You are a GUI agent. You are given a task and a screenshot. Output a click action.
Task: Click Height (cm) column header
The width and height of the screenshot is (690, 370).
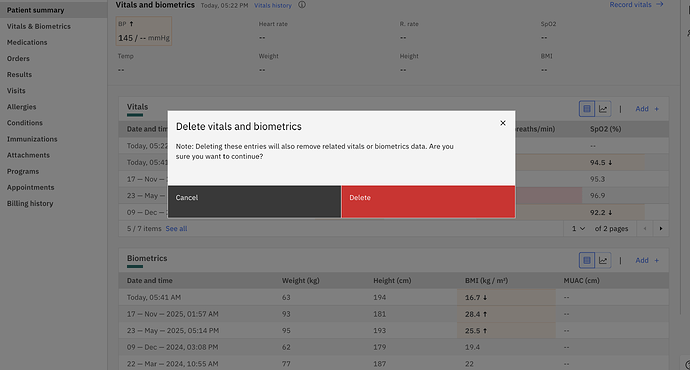coord(392,281)
